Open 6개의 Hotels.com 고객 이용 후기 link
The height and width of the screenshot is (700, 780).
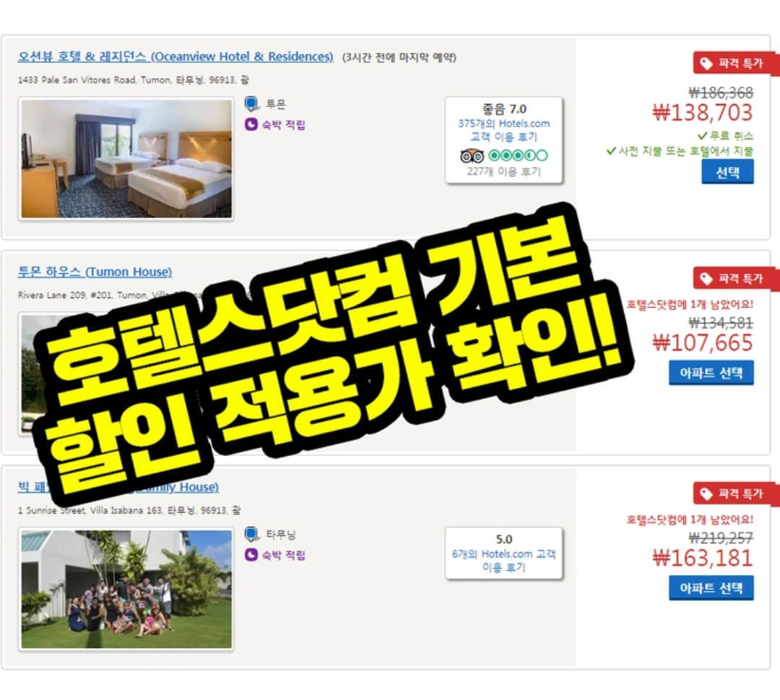coord(504,560)
